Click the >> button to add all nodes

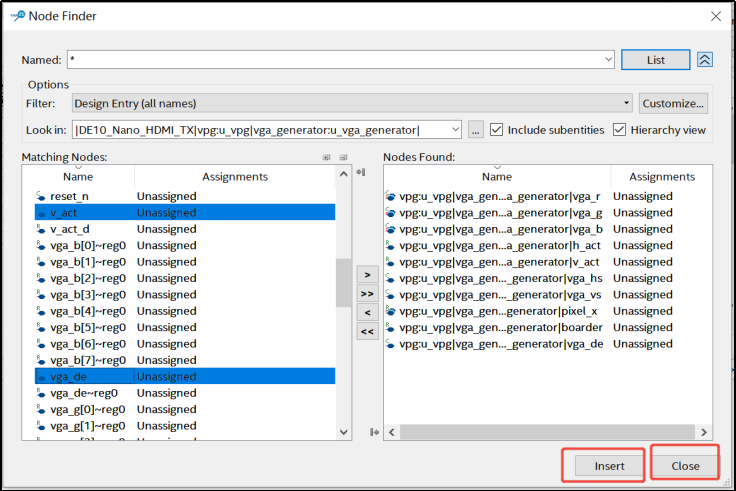tap(368, 294)
